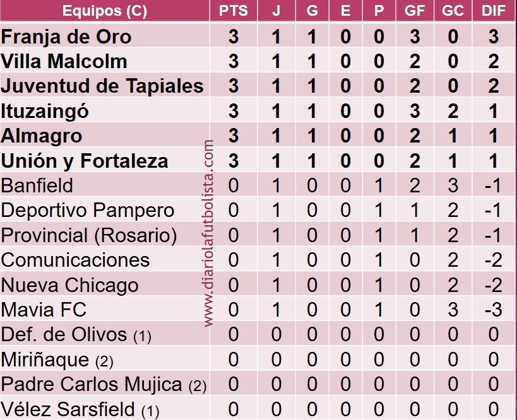
Task: Click the DIF column header
Action: [x=493, y=11]
